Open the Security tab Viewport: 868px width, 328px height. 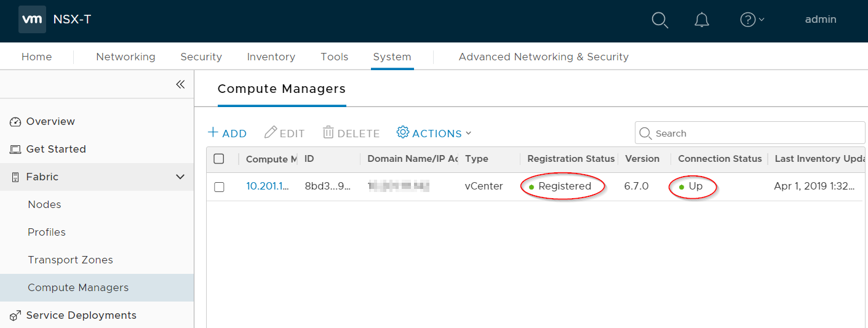(x=201, y=57)
